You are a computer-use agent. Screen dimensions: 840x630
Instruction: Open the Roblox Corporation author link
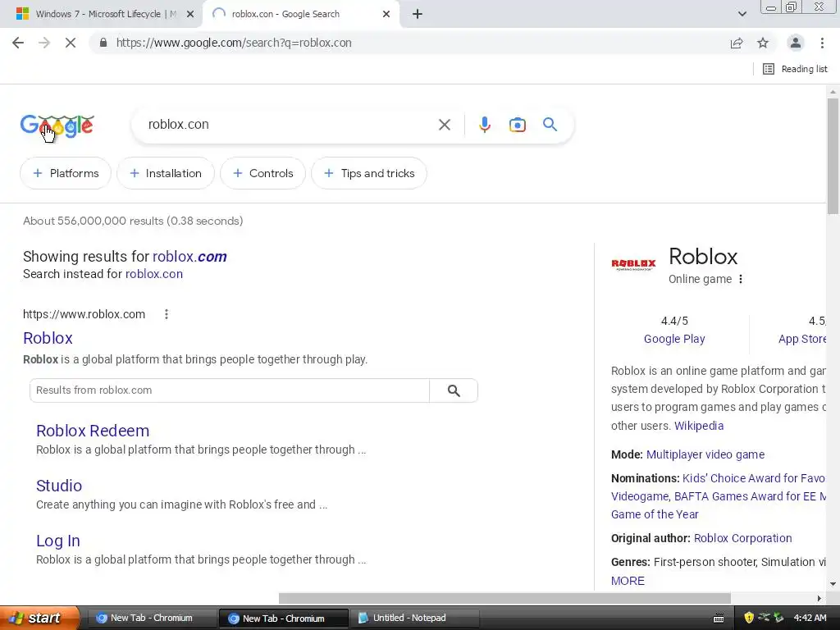click(x=742, y=538)
